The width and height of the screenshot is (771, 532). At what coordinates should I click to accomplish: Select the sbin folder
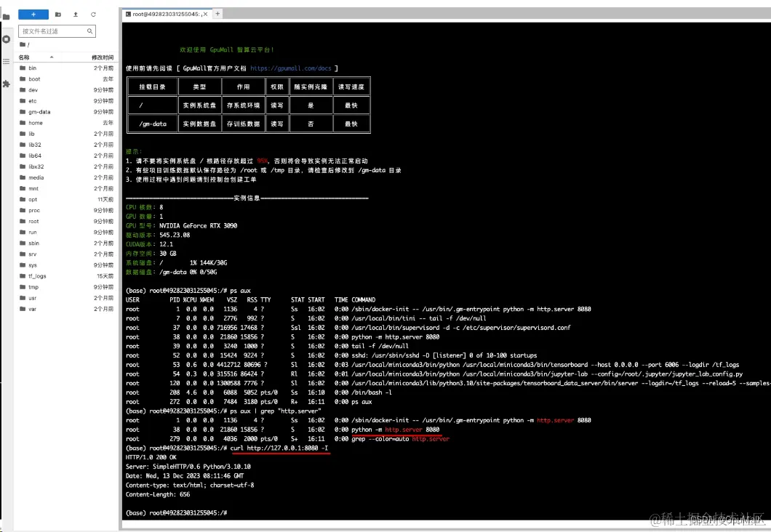coord(66,243)
